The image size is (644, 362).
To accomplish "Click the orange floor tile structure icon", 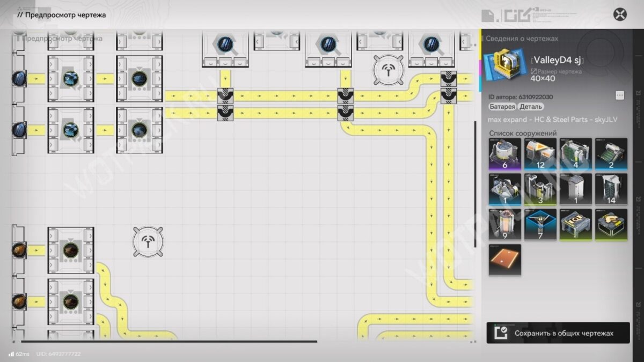I will click(x=504, y=260).
